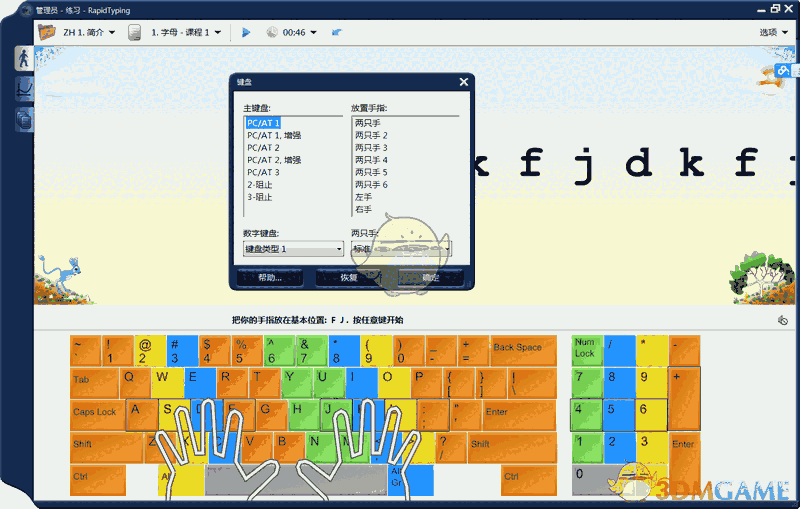Click the Num Lock key
The width and height of the screenshot is (800, 509).
(x=587, y=351)
